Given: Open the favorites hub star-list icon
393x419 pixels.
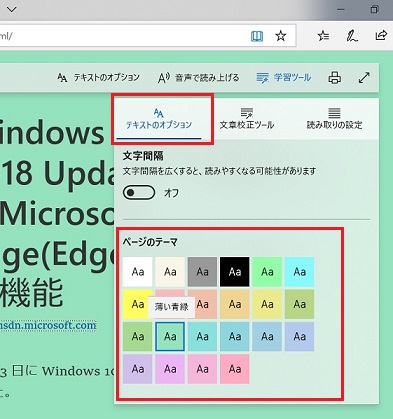Looking at the screenshot, I should click(x=323, y=36).
